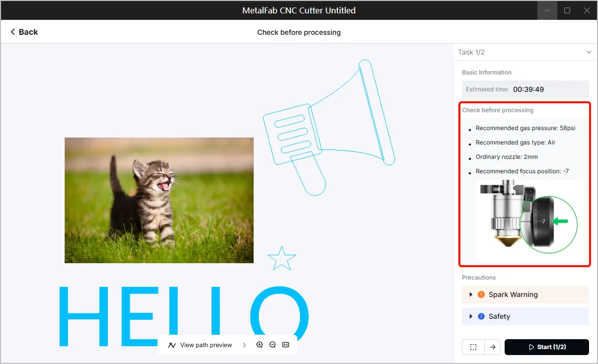The image size is (598, 364).
Task: Click the framing dashed-square icon
Action: (x=473, y=347)
